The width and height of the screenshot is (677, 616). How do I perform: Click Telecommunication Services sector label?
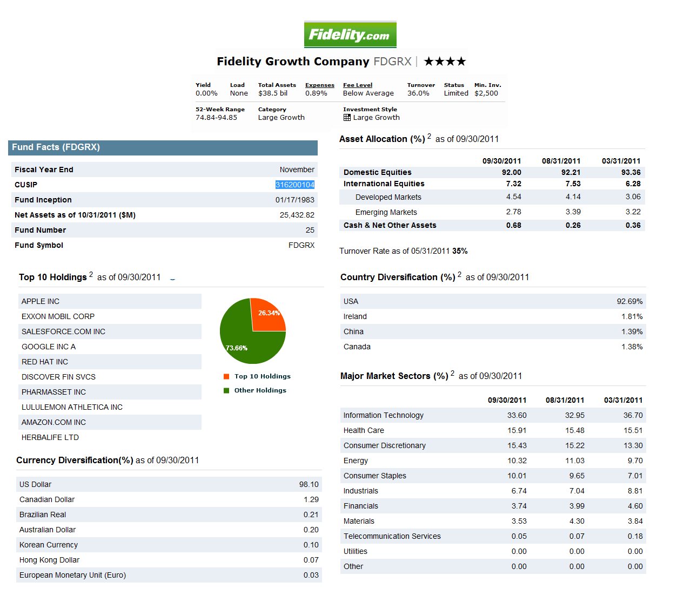coord(392,536)
